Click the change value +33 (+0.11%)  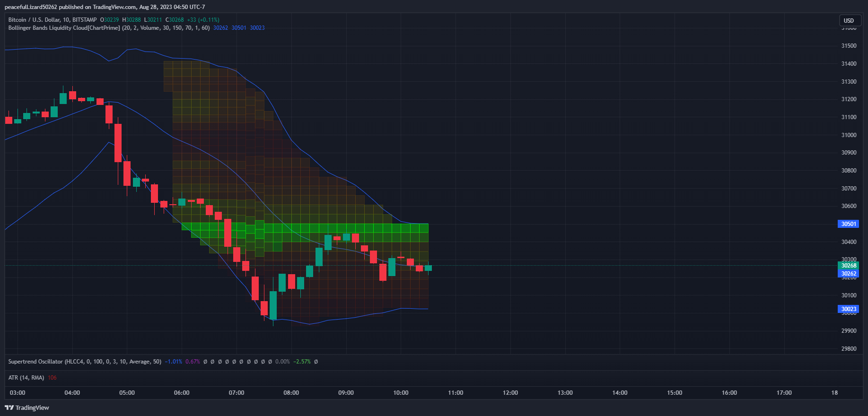pyautogui.click(x=203, y=20)
